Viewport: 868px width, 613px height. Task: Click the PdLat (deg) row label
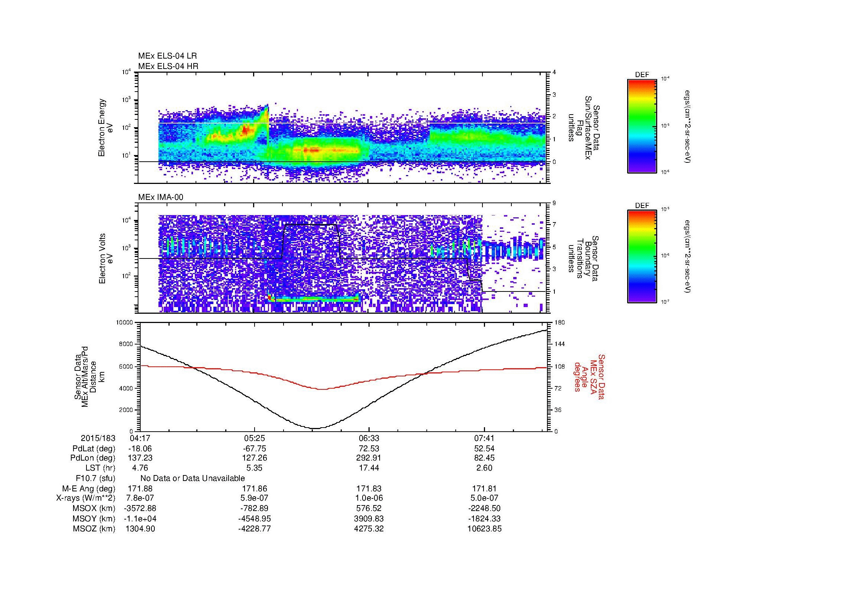point(94,449)
